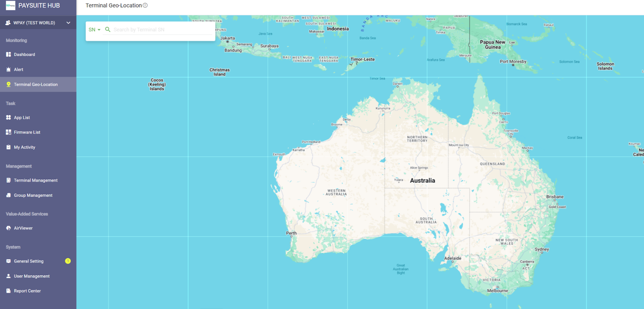644x309 pixels.
Task: Click the Papua New Guinea map label
Action: coord(493,45)
